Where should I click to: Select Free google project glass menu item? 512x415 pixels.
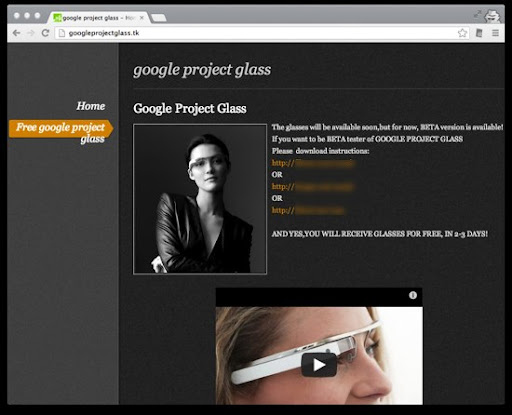pos(61,132)
